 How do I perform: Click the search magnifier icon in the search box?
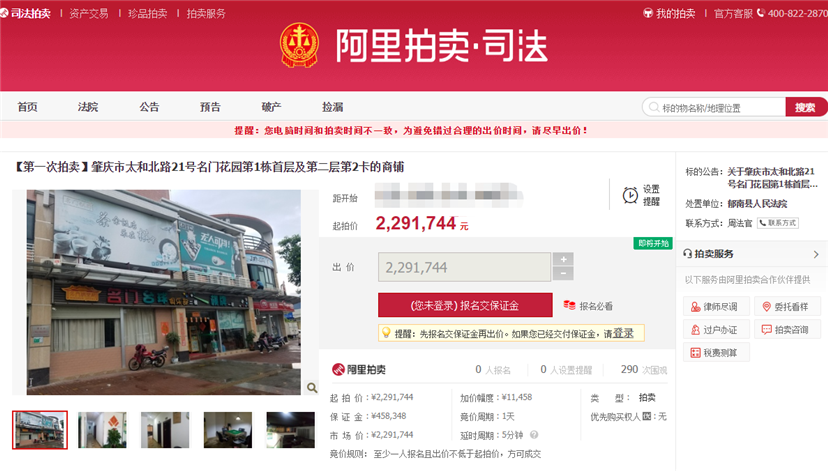tap(654, 107)
